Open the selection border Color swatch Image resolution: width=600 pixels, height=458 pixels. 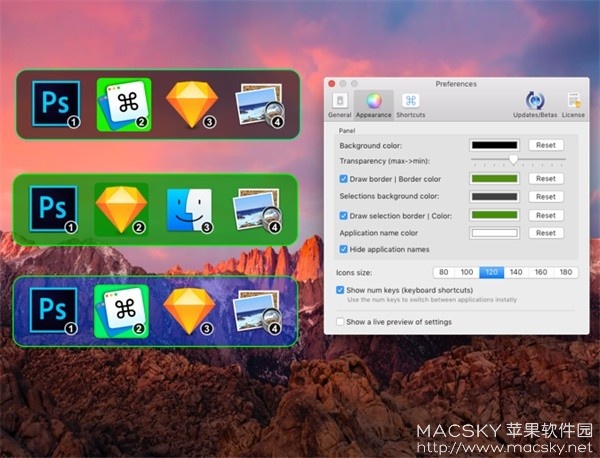pos(494,215)
